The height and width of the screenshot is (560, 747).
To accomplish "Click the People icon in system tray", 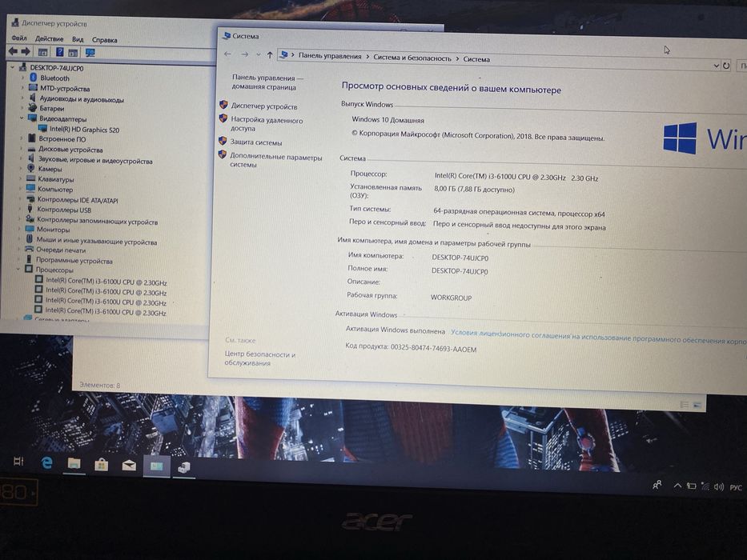I will coord(657,485).
